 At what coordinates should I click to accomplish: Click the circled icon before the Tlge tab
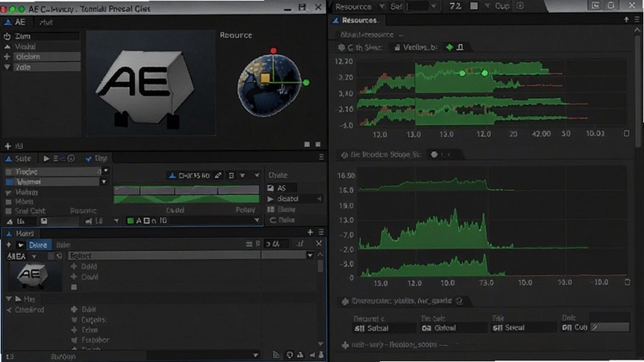click(x=71, y=158)
